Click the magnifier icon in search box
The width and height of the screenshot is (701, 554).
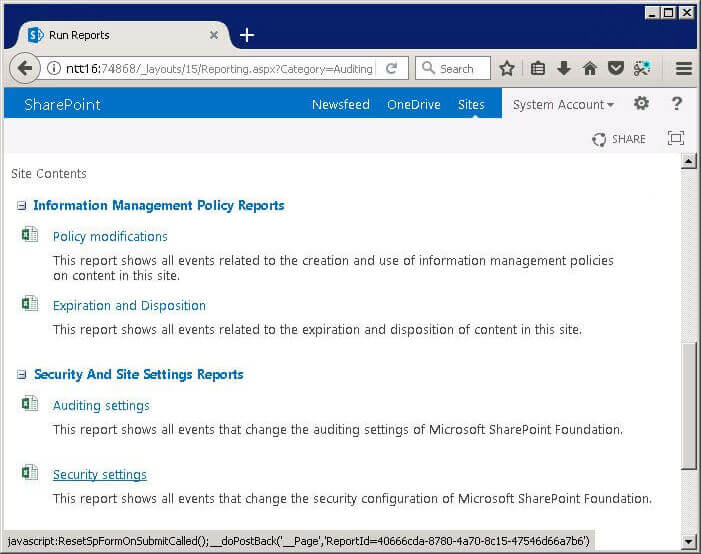(428, 68)
